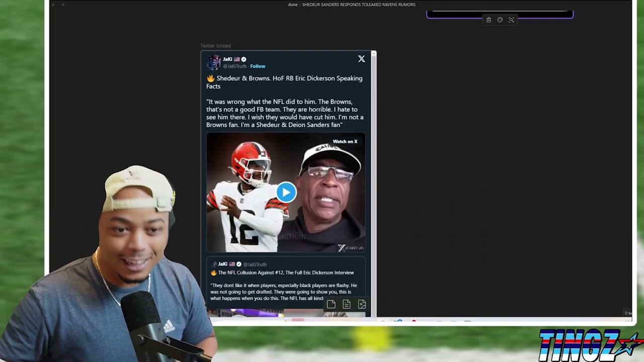Click the delete trash icon under the purple block

tap(489, 20)
